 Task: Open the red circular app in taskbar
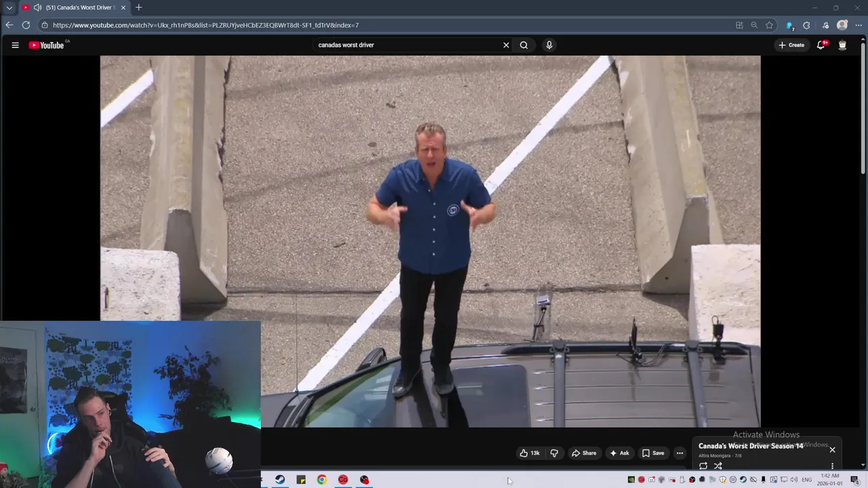[343, 480]
